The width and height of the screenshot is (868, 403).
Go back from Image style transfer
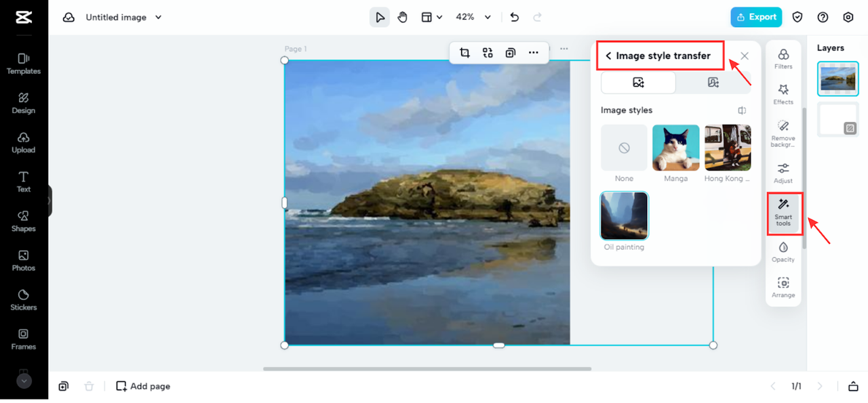pyautogui.click(x=608, y=56)
